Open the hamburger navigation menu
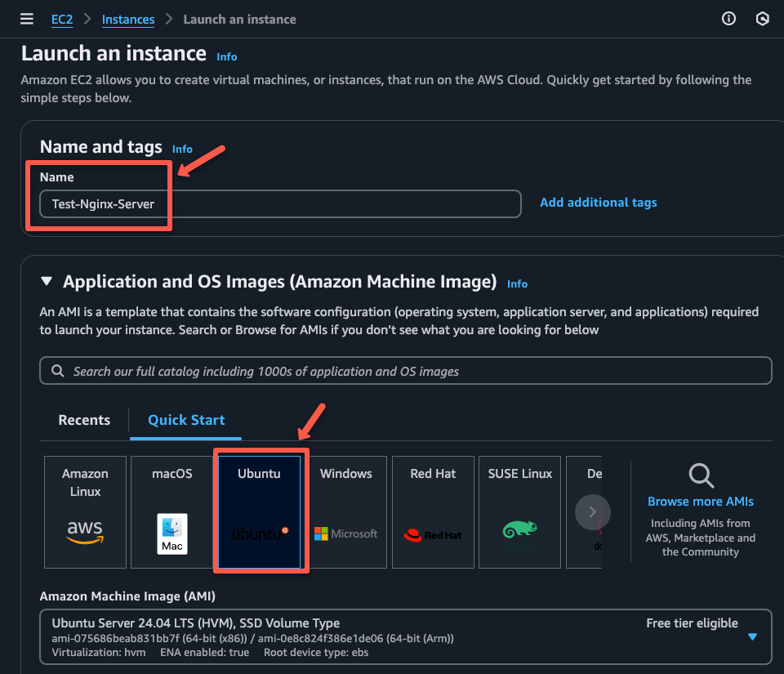The image size is (784, 674). pyautogui.click(x=26, y=19)
